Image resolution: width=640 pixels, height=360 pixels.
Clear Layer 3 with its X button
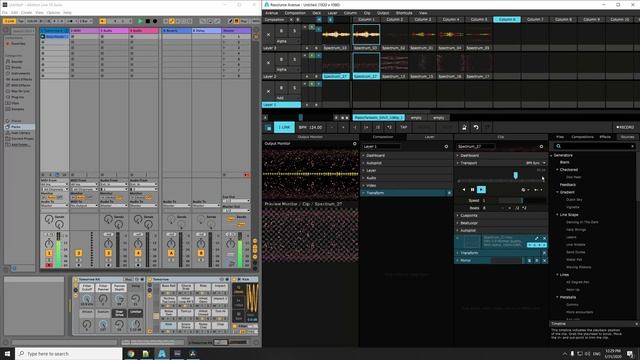(268, 35)
